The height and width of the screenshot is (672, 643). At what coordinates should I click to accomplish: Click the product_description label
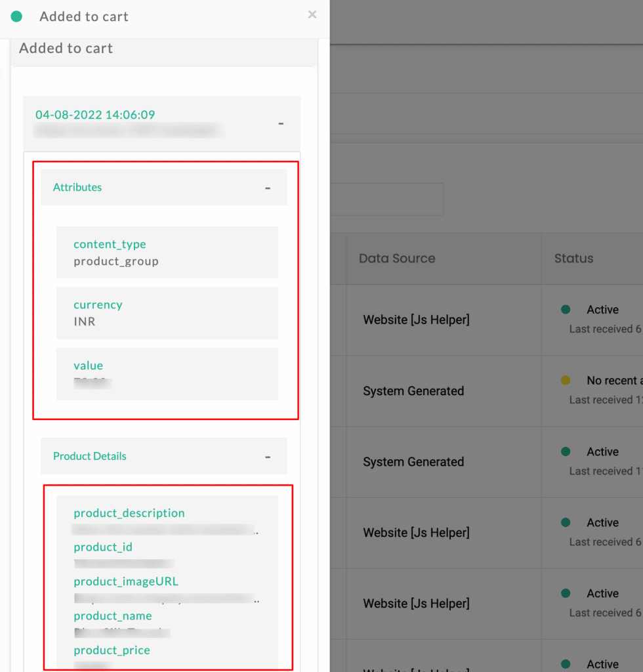(x=129, y=513)
